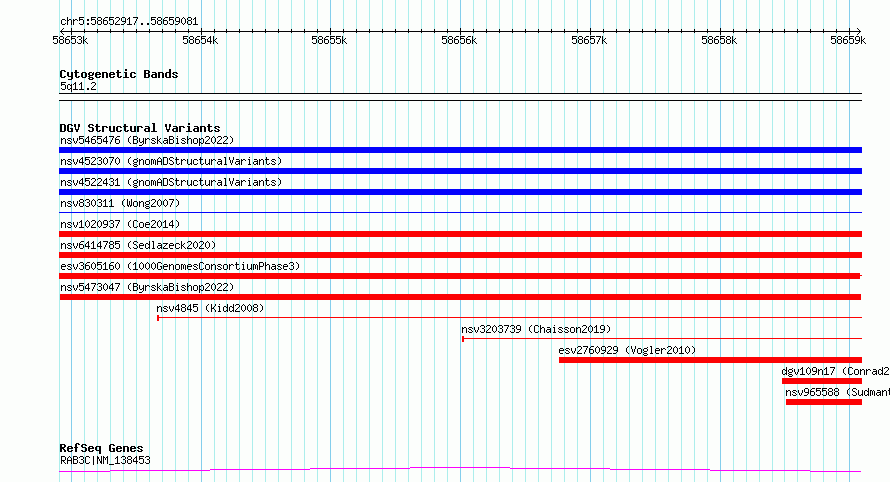Click nsv6414785 (Sedlazeck2020) label
Viewport: 890px width, 482px height.
point(138,245)
